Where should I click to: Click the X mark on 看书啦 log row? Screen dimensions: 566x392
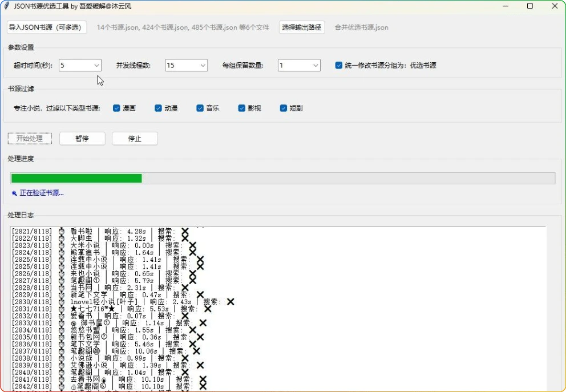click(185, 232)
